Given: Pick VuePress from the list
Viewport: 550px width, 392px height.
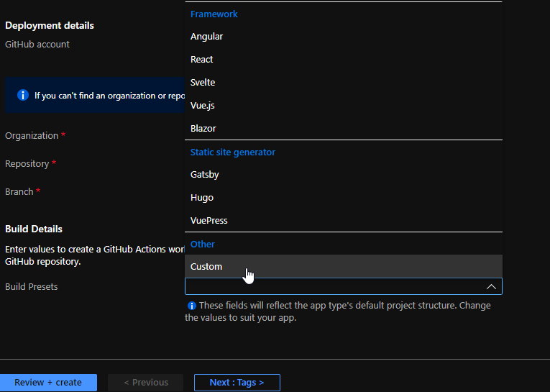Looking at the screenshot, I should (344, 220).
